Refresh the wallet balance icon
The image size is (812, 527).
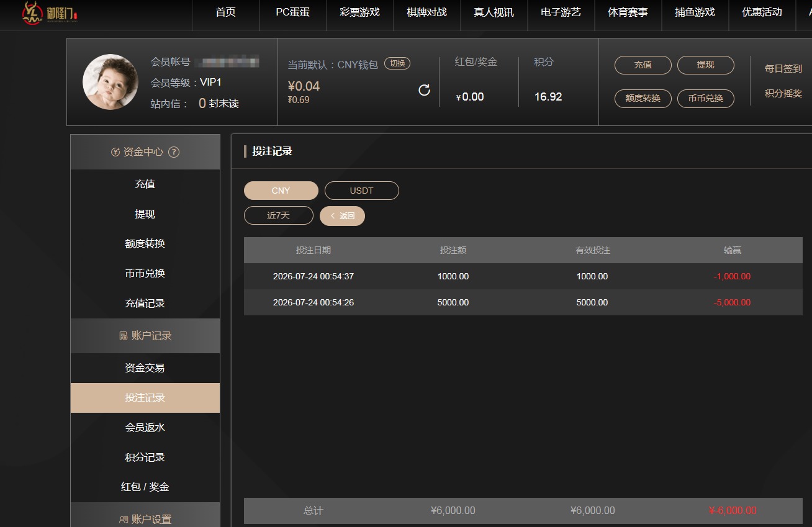(x=425, y=91)
